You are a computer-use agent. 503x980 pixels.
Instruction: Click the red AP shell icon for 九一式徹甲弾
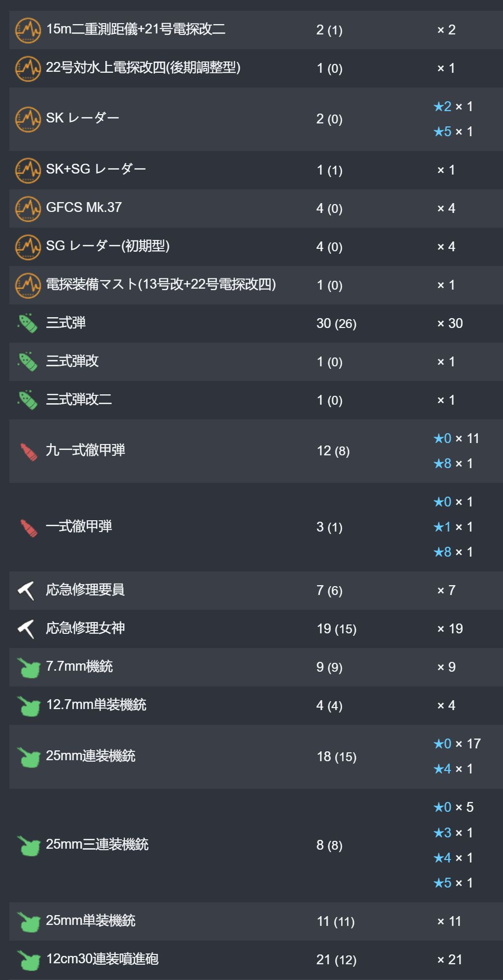(x=29, y=451)
